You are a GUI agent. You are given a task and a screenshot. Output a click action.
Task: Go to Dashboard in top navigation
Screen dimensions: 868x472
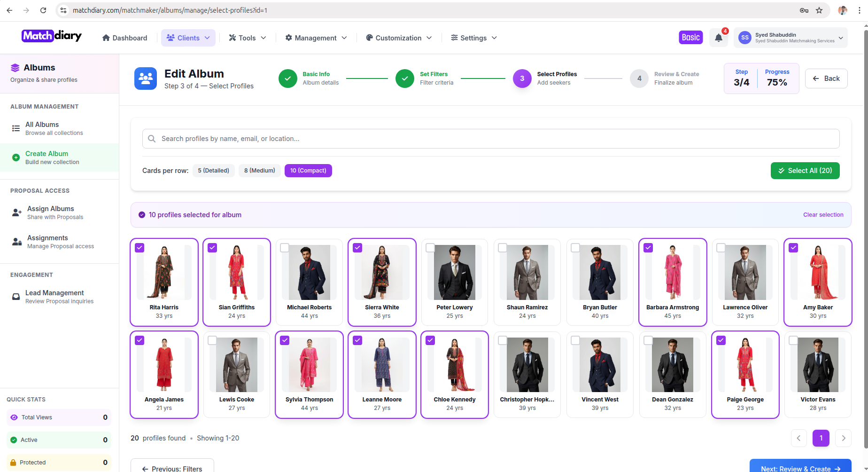tap(124, 38)
